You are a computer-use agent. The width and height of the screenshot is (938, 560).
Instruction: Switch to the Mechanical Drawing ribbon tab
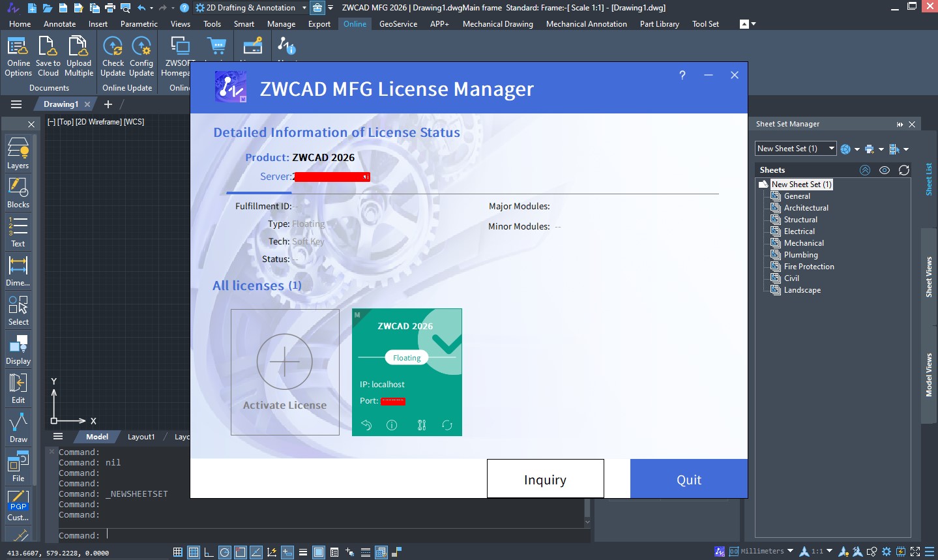(497, 24)
